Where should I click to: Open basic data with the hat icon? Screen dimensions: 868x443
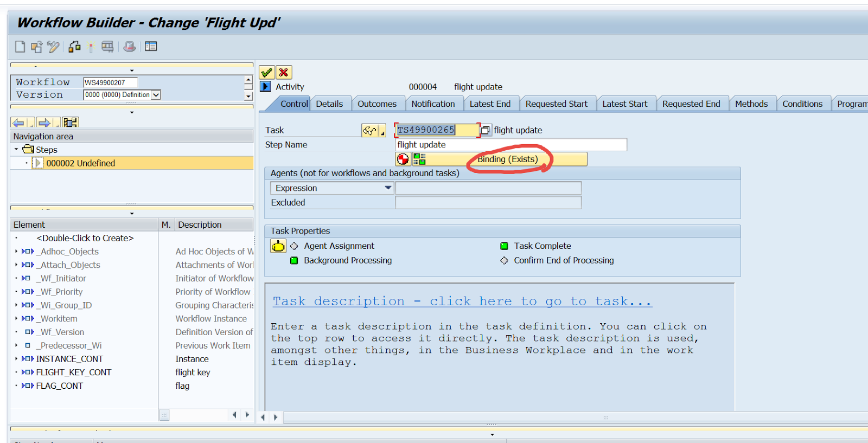pos(129,47)
